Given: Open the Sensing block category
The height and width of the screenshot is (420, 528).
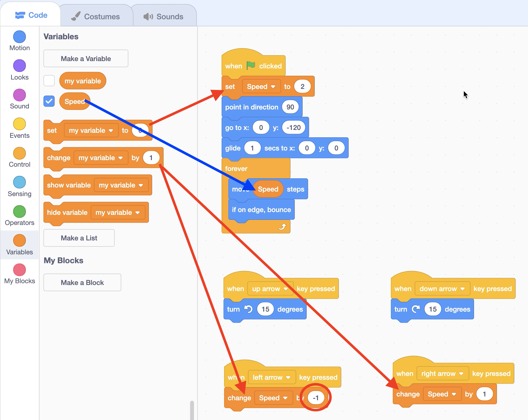Looking at the screenshot, I should coord(20,182).
